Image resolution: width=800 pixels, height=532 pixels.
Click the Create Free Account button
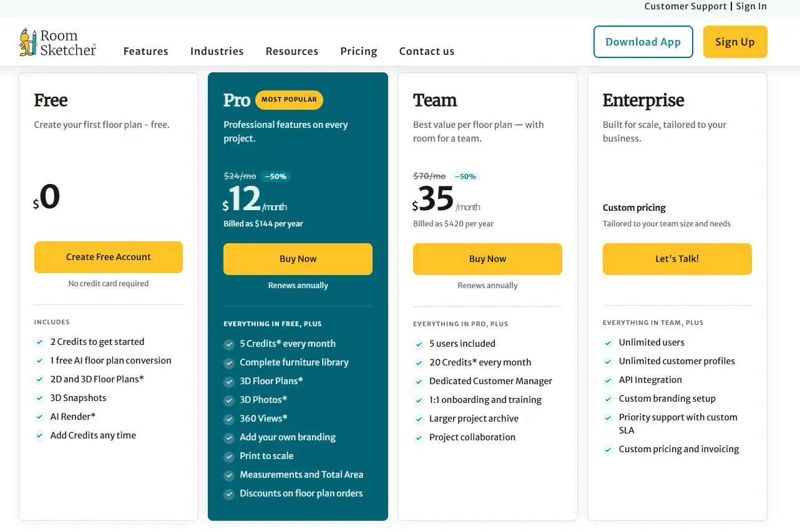pos(109,257)
